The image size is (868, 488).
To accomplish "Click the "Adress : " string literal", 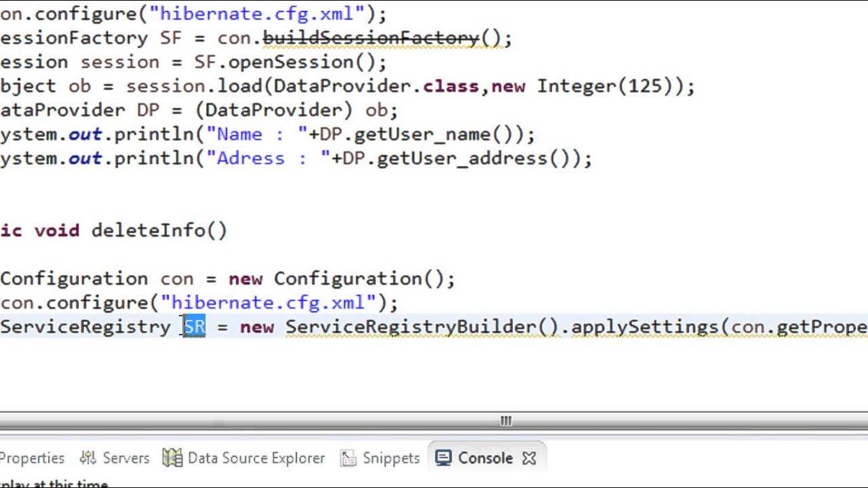I will click(269, 159).
